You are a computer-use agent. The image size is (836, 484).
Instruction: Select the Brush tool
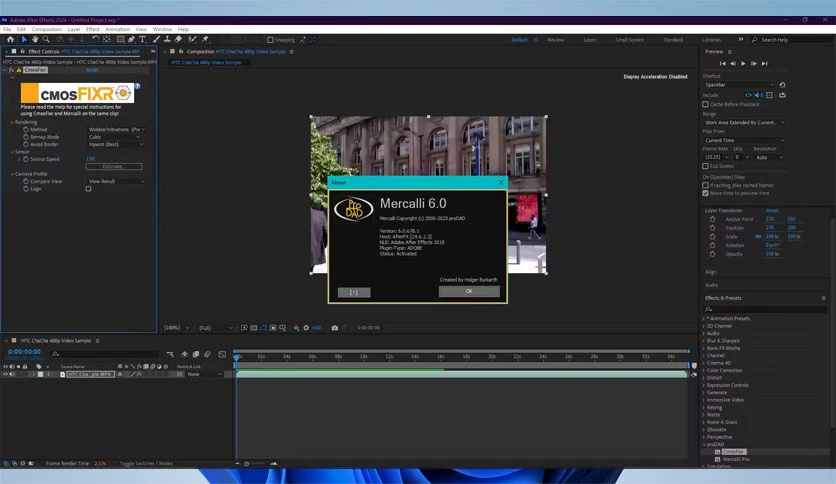156,39
